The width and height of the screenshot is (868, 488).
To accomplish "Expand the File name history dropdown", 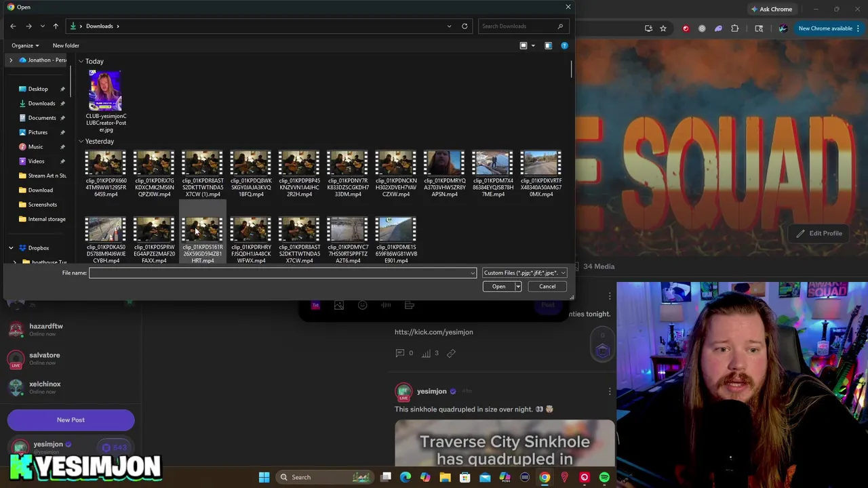I will (473, 272).
